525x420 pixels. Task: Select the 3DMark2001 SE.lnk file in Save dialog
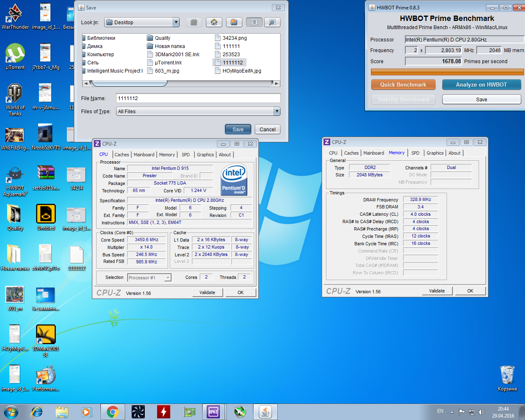click(x=173, y=54)
